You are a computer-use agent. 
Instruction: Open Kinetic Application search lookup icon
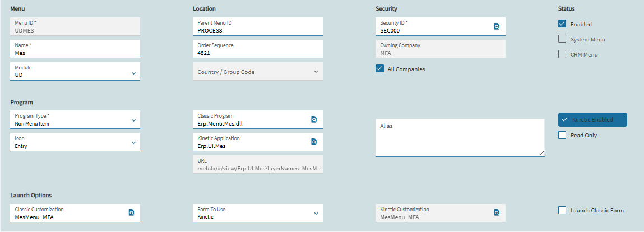pyautogui.click(x=314, y=142)
